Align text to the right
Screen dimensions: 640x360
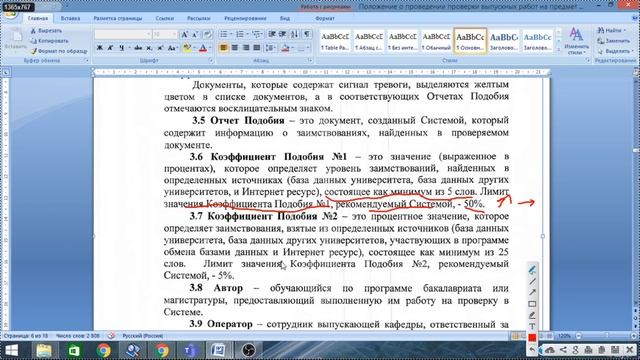[246, 48]
